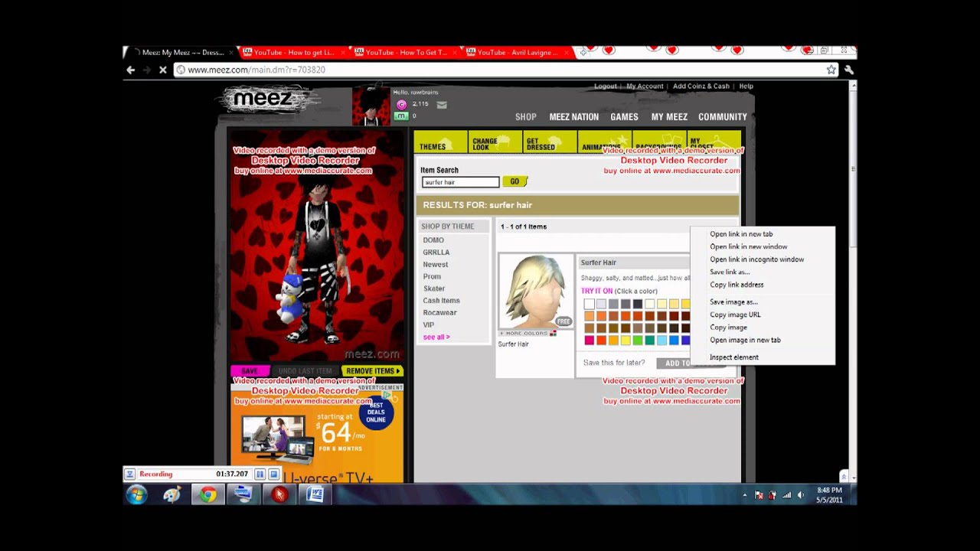Image resolution: width=980 pixels, height=551 pixels.
Task: Open COMMUNITY in top navigation
Action: click(x=722, y=117)
